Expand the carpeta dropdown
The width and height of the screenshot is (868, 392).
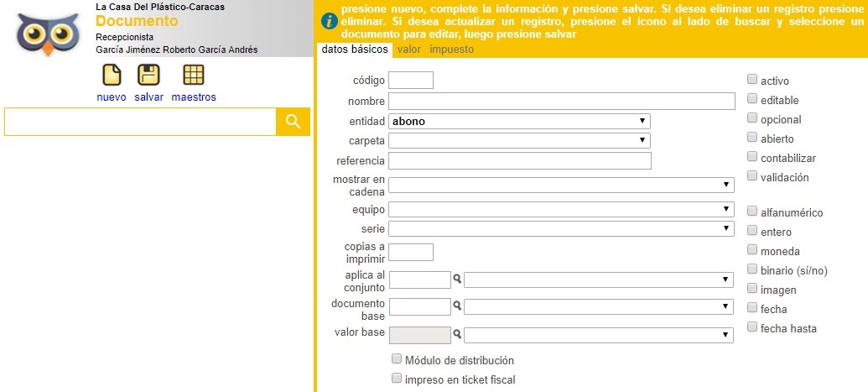(519, 140)
